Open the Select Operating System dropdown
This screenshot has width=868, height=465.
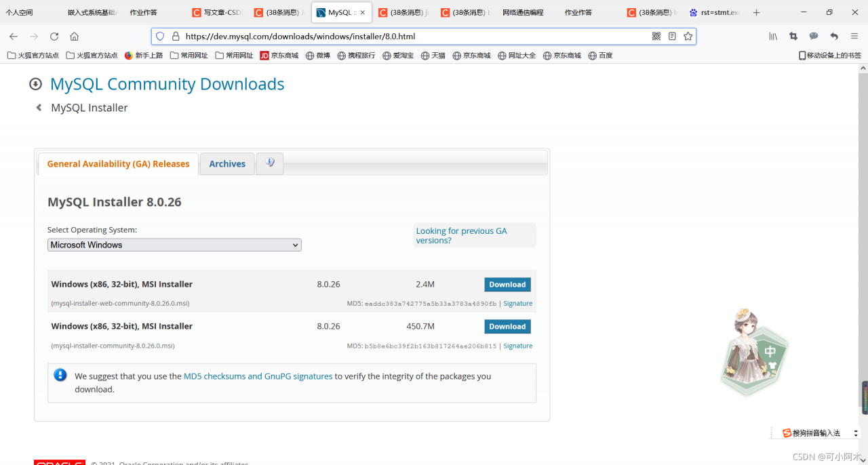tap(174, 245)
